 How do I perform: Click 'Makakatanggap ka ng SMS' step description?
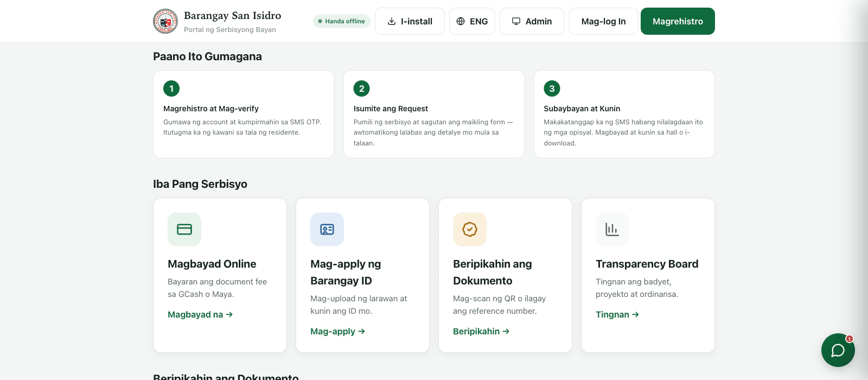[x=623, y=132]
